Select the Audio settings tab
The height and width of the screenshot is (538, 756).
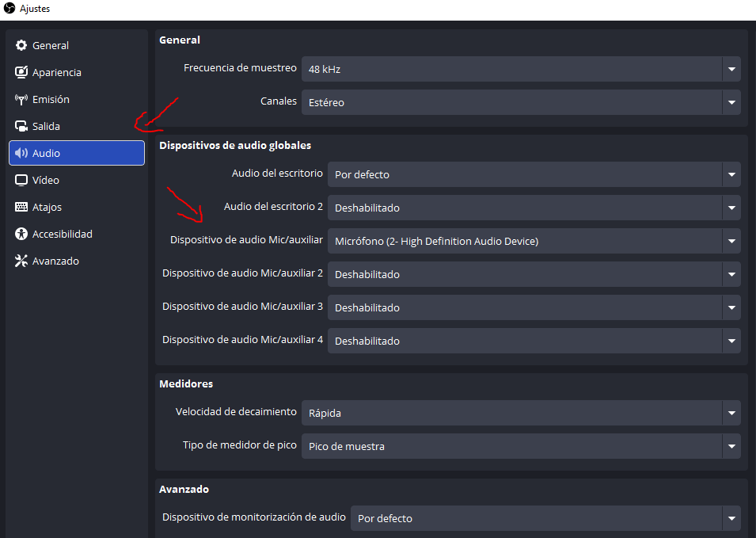77,153
